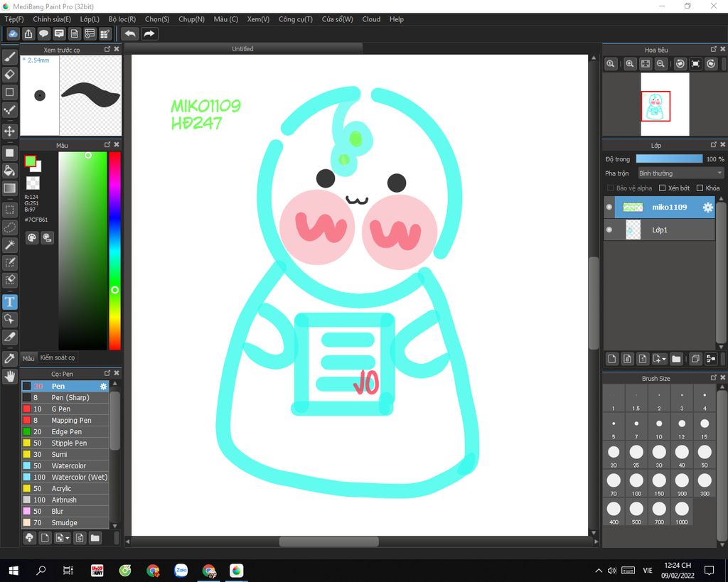The height and width of the screenshot is (582, 728).
Task: Select the Lớp1 layer row
Action: point(659,230)
